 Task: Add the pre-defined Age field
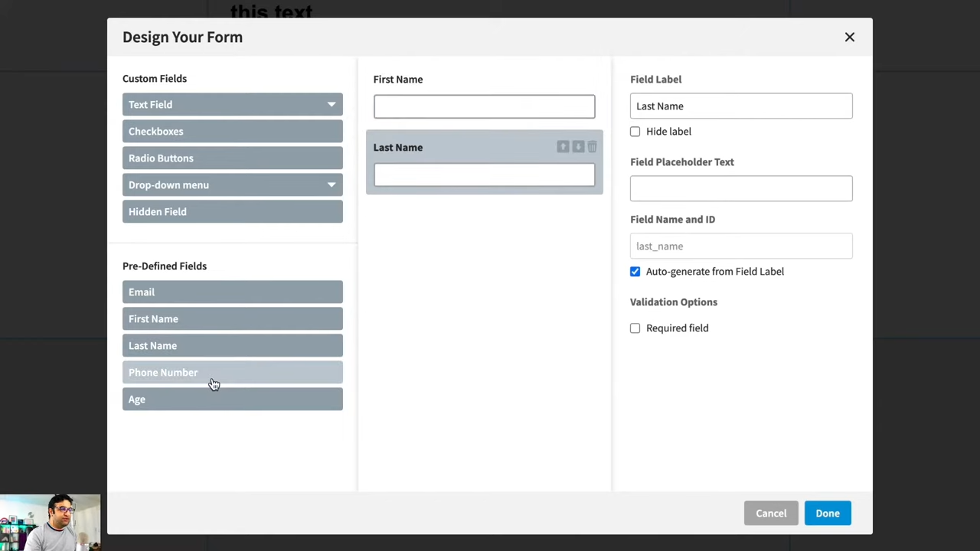[232, 399]
